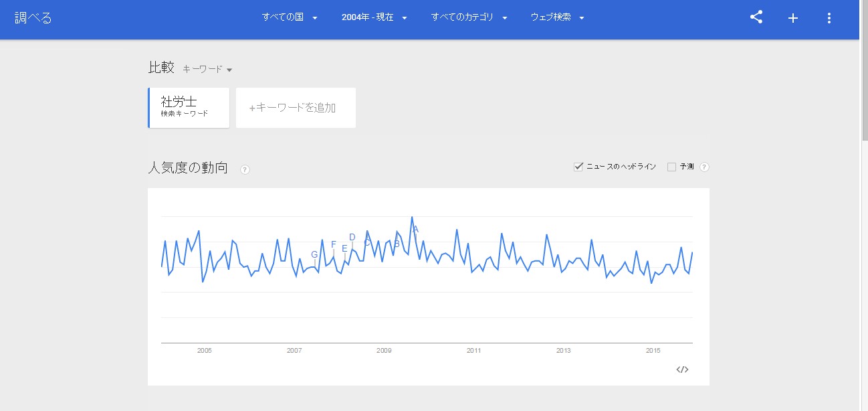Open the help icon beside 予測
Screen dimensions: 868x411
(x=704, y=167)
